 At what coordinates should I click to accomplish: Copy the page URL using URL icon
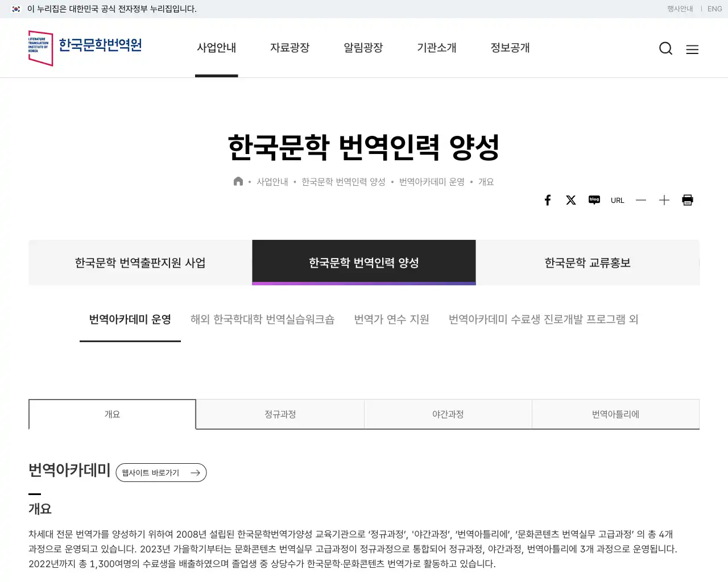(617, 200)
